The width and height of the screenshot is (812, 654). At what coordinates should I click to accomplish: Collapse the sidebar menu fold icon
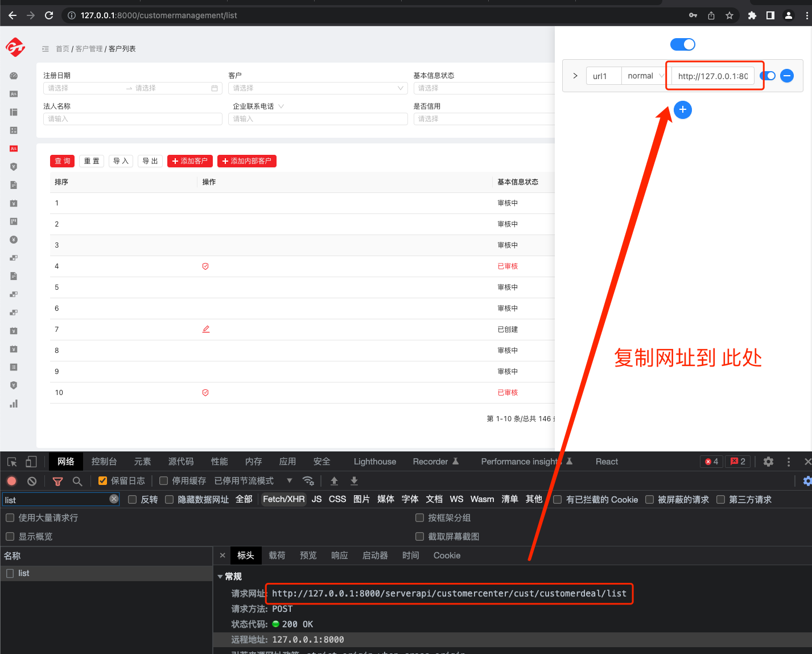[x=46, y=49]
